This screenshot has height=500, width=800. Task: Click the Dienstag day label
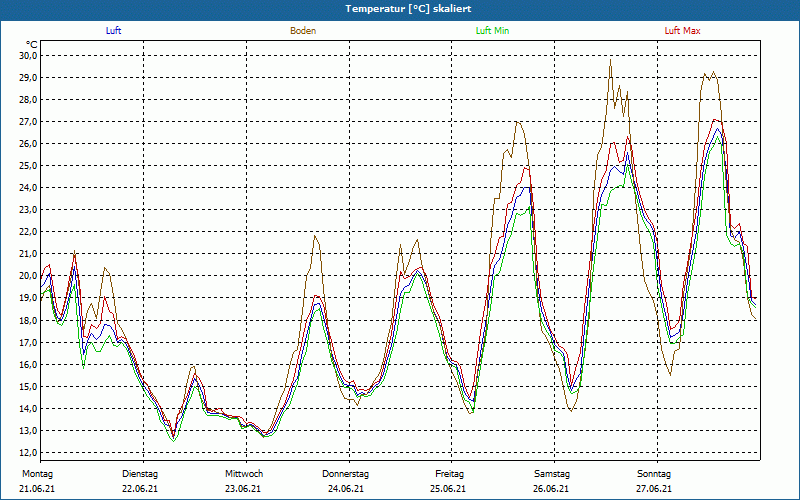[140, 474]
